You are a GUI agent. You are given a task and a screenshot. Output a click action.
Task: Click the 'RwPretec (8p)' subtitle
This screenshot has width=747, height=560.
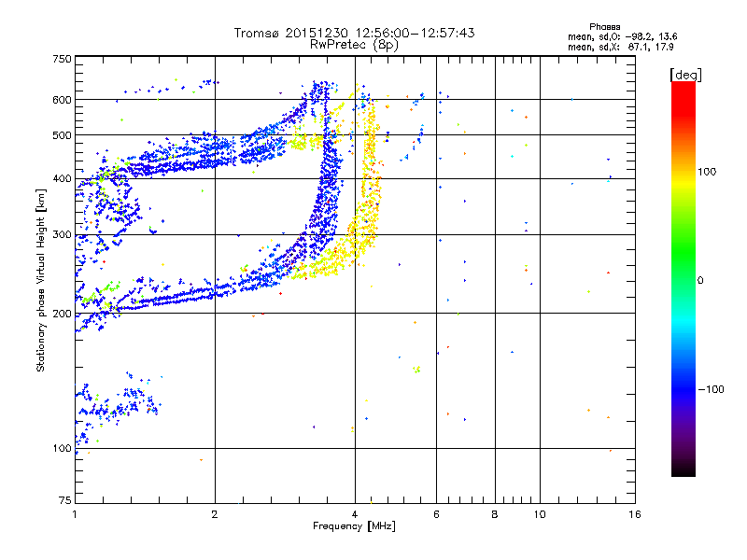pyautogui.click(x=354, y=45)
